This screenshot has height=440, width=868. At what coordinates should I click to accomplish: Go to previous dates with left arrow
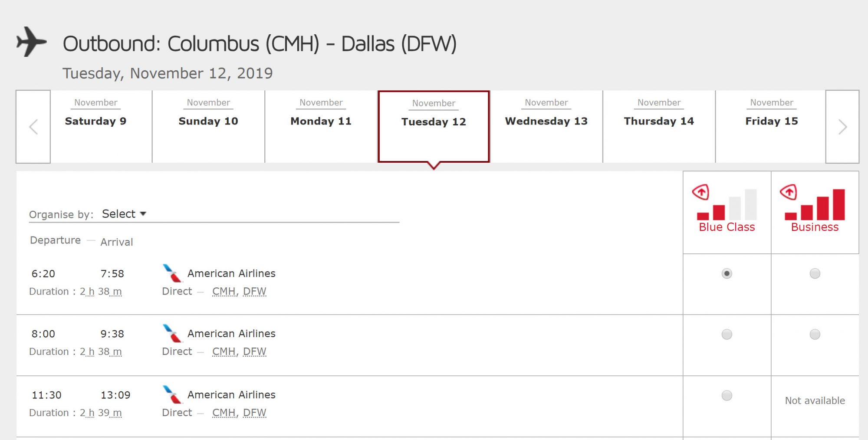pos(33,127)
